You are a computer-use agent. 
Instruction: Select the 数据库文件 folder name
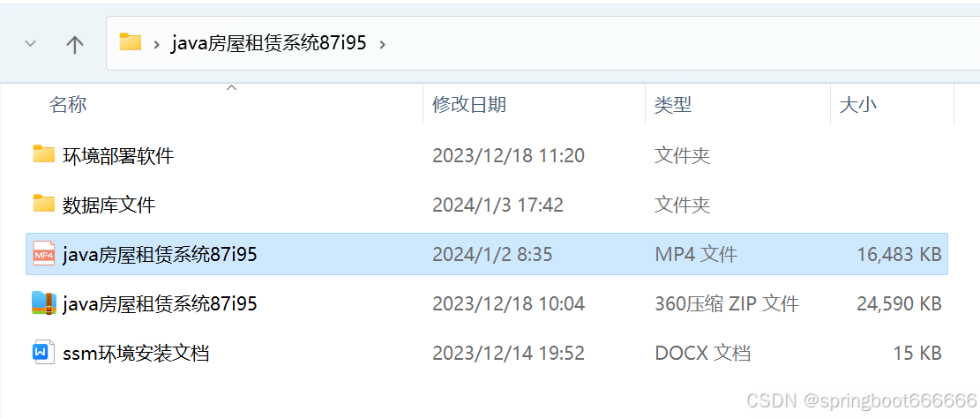coord(108,205)
